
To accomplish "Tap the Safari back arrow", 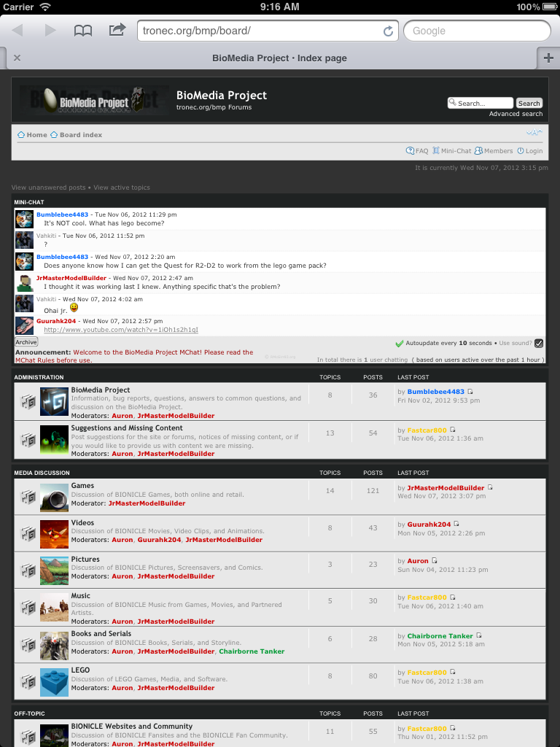I will click(x=17, y=31).
